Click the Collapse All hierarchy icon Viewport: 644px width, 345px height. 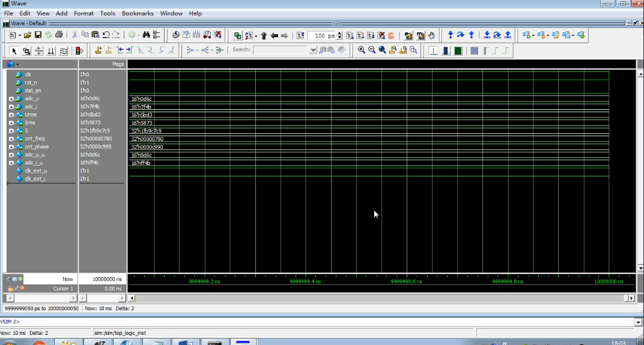[156, 35]
